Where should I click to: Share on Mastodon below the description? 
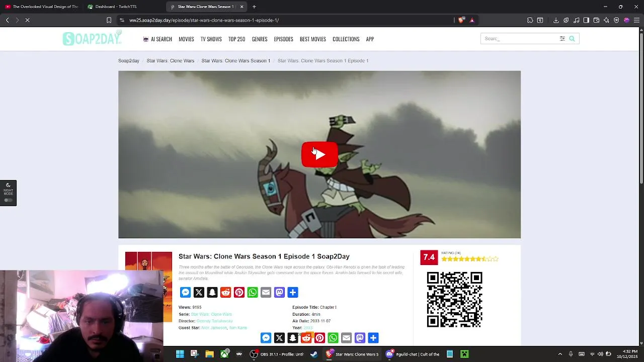279,293
